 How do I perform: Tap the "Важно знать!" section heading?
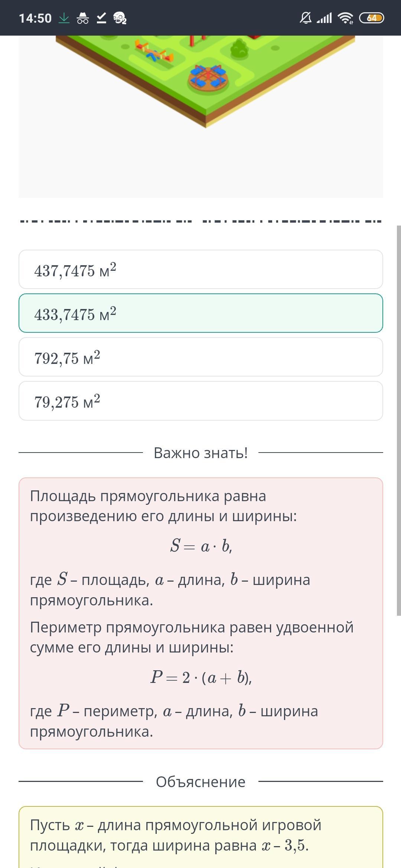tap(200, 453)
